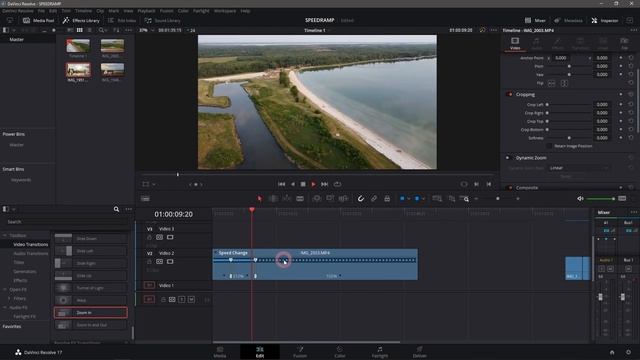Screen dimensions: 640x360
Task: Lock the Video 3 track
Action: click(149, 238)
